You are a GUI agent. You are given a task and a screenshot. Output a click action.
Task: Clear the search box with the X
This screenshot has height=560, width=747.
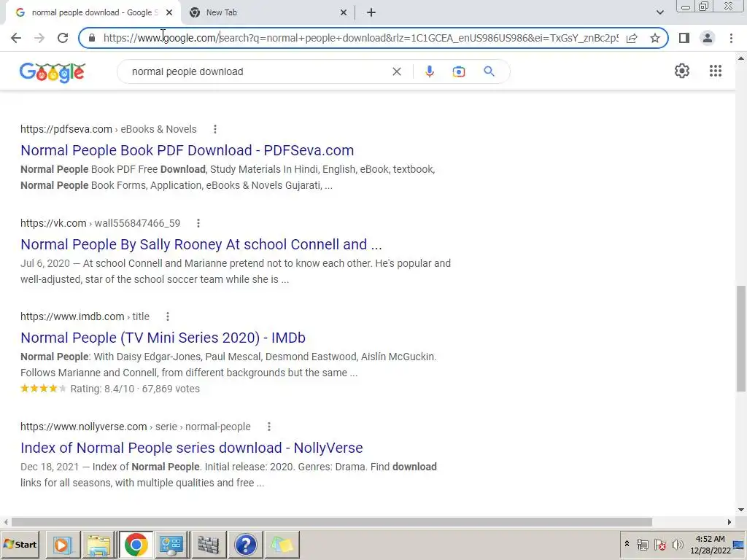point(396,71)
